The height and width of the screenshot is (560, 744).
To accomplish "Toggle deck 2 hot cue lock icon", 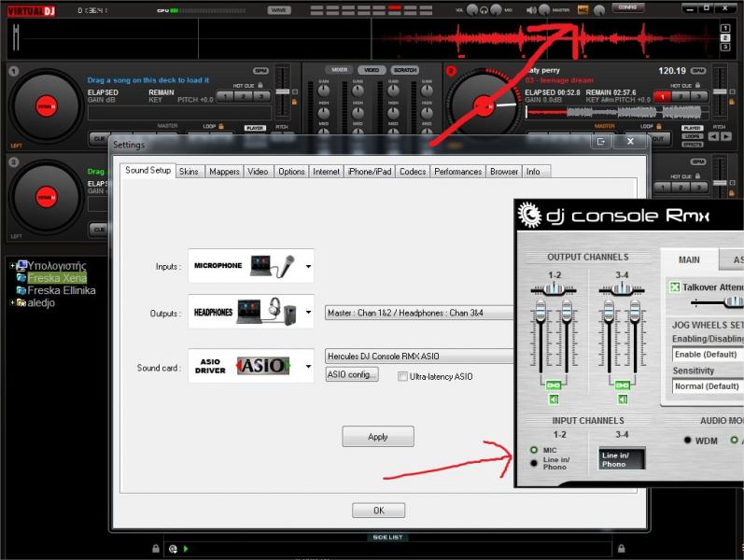I will 697,86.
